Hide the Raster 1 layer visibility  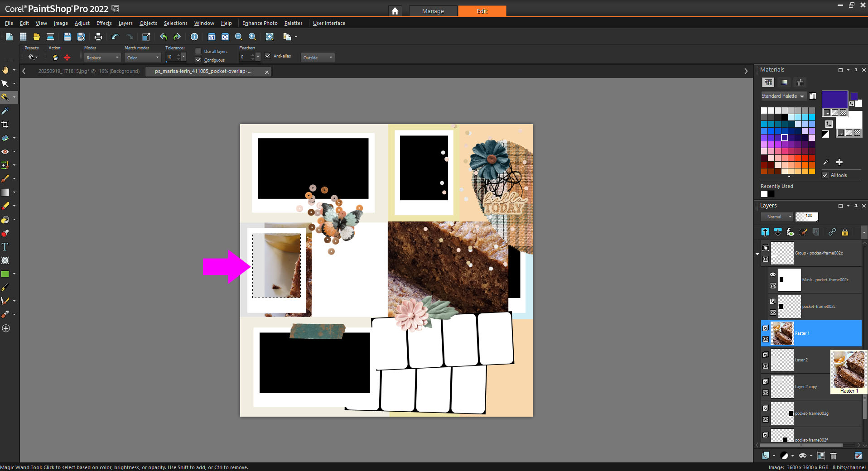coord(766,339)
